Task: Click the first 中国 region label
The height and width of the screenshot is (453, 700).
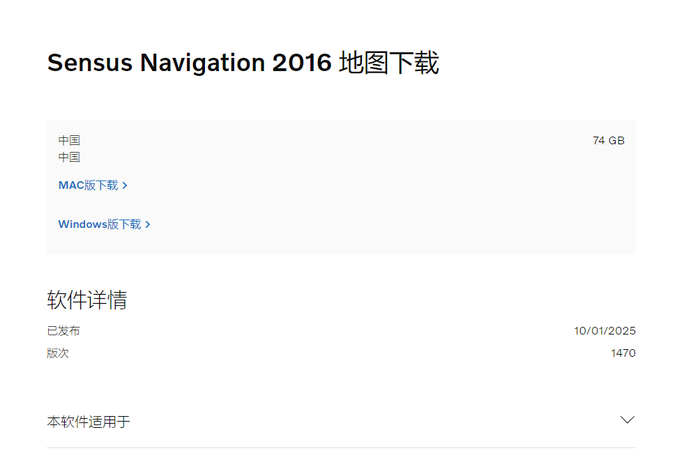Action: [69, 140]
